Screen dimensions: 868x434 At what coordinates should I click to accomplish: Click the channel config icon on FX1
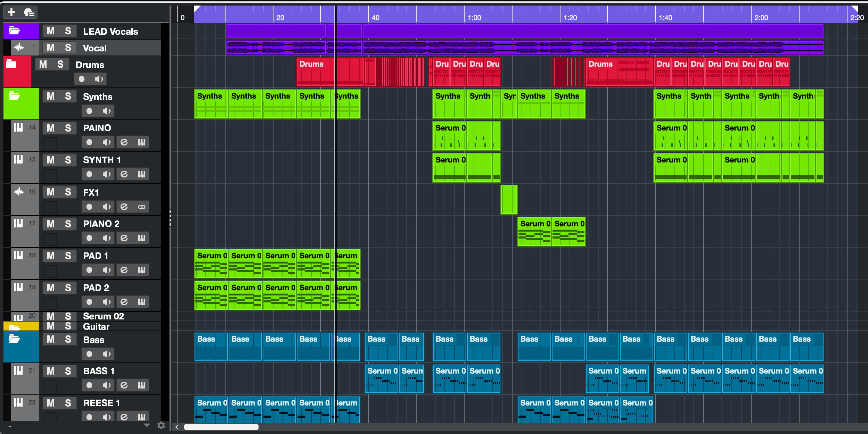pyautogui.click(x=141, y=207)
